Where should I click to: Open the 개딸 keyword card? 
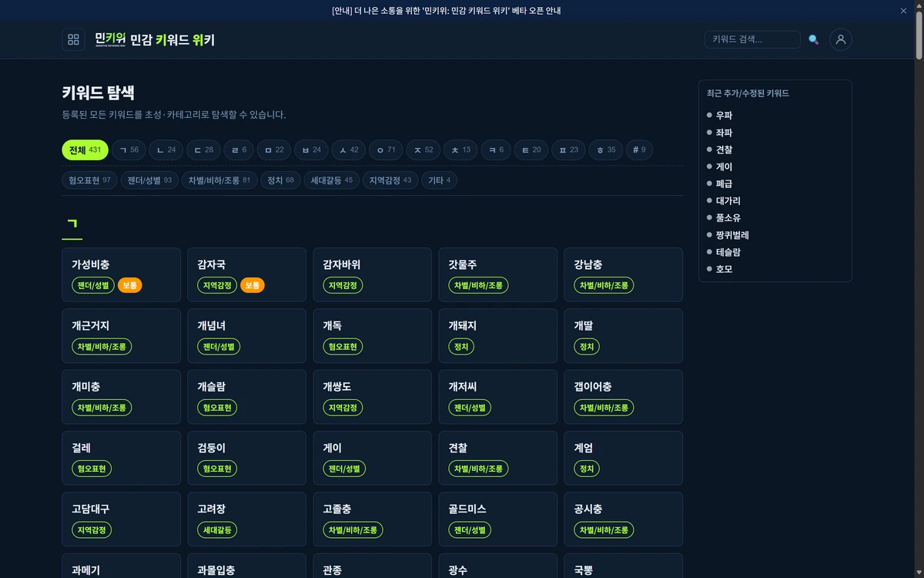[x=623, y=336]
